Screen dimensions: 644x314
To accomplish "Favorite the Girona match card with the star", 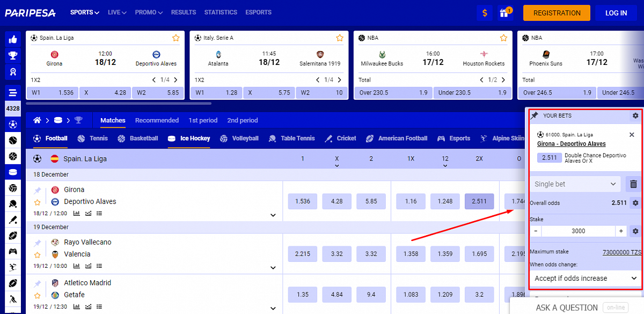I will pos(175,38).
